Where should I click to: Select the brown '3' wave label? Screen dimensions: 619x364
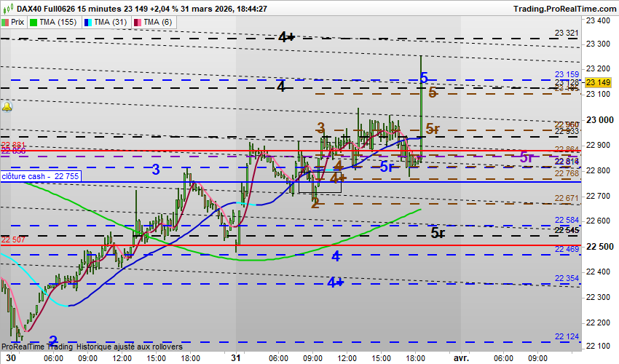pyautogui.click(x=321, y=128)
